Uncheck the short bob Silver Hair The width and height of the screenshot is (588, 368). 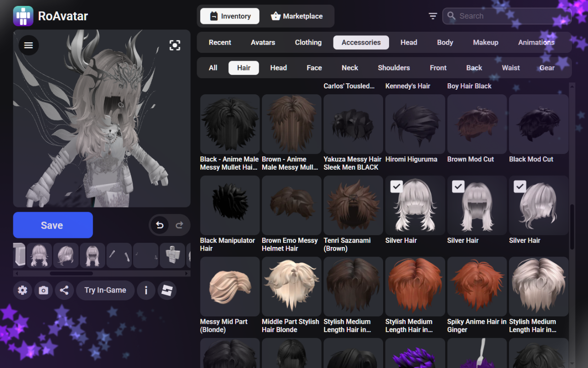click(520, 186)
